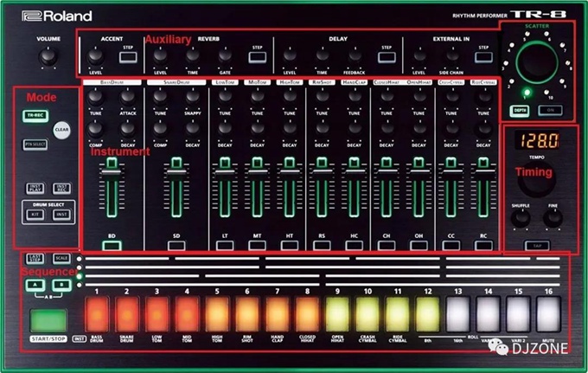Select the HT instrument button
588x373 pixels.
click(x=290, y=246)
